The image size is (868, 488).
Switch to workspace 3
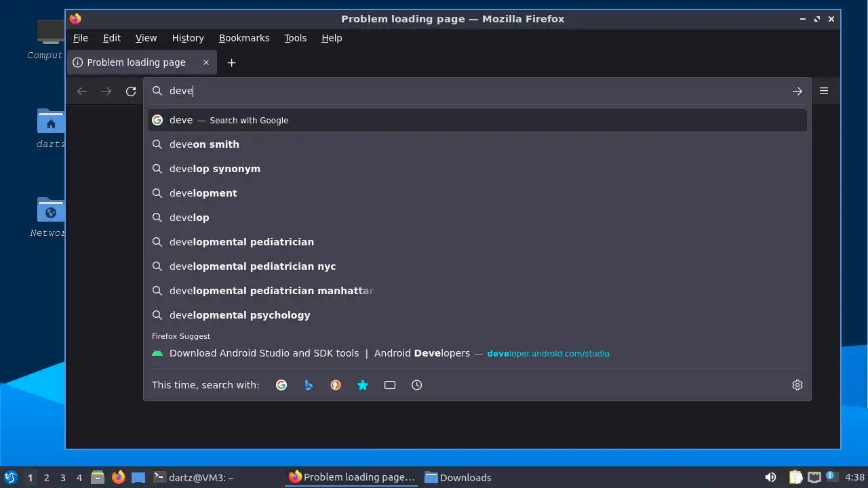(x=62, y=478)
